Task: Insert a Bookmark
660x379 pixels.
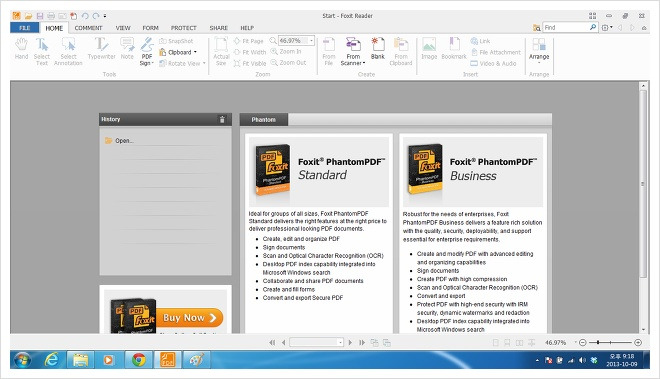Action: [x=454, y=48]
